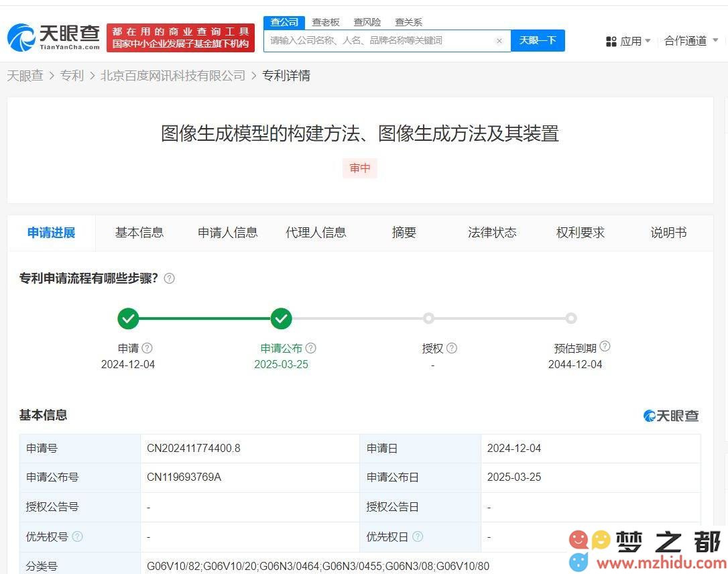Click the 天眼查 breadcrumb link
Image resolution: width=728 pixels, height=574 pixels.
pyautogui.click(x=25, y=75)
